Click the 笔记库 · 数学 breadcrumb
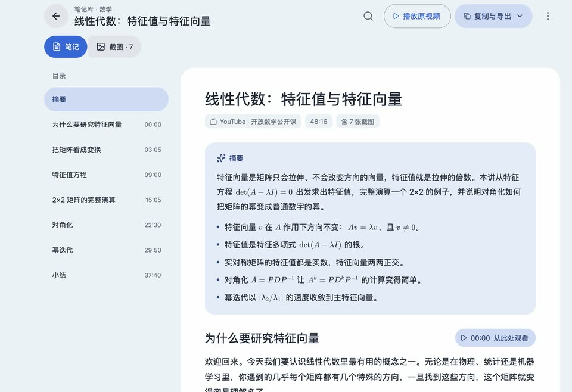Image resolution: width=572 pixels, height=392 pixels. 93,9
